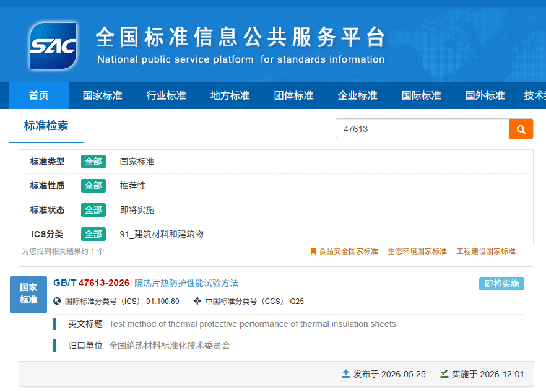Switch to 地方标准 in the navigation bar

(230, 95)
